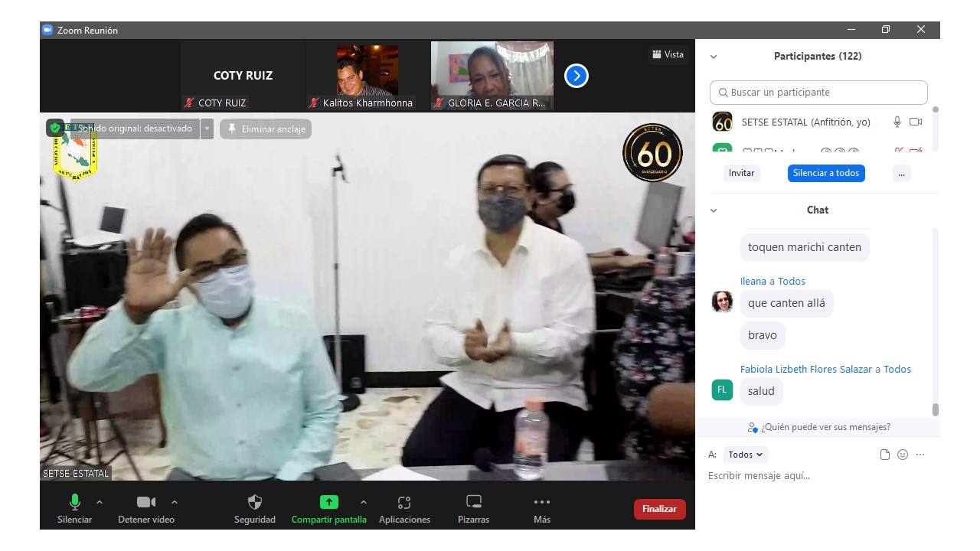Click muted mic icon on COTY RUIZ tile
The width and height of the screenshot is (980, 551).
pyautogui.click(x=189, y=103)
